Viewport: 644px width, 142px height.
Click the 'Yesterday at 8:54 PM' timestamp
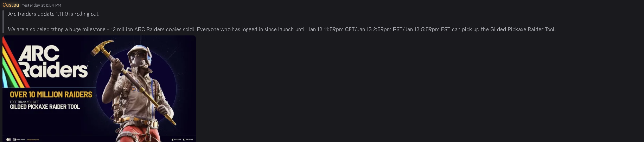pos(41,5)
